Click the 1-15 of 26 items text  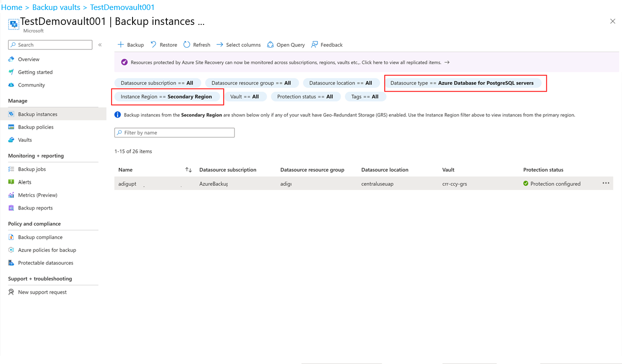tap(133, 151)
